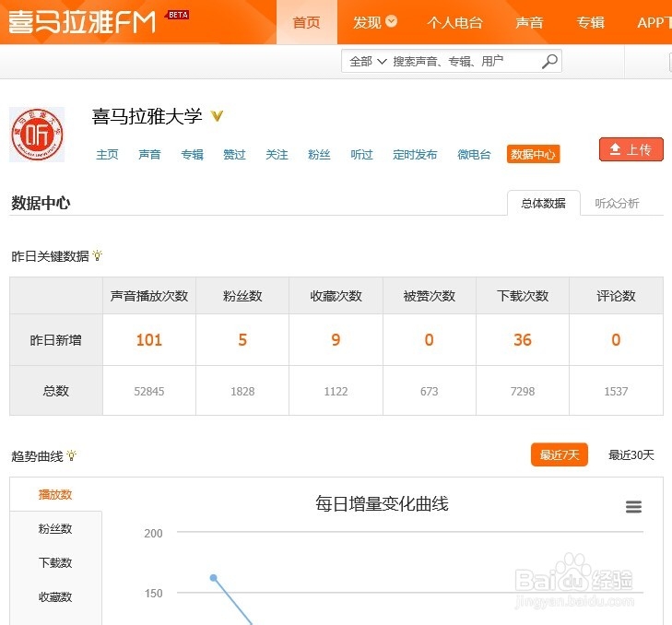Expand the 发现 dropdown arrow

coord(391,21)
